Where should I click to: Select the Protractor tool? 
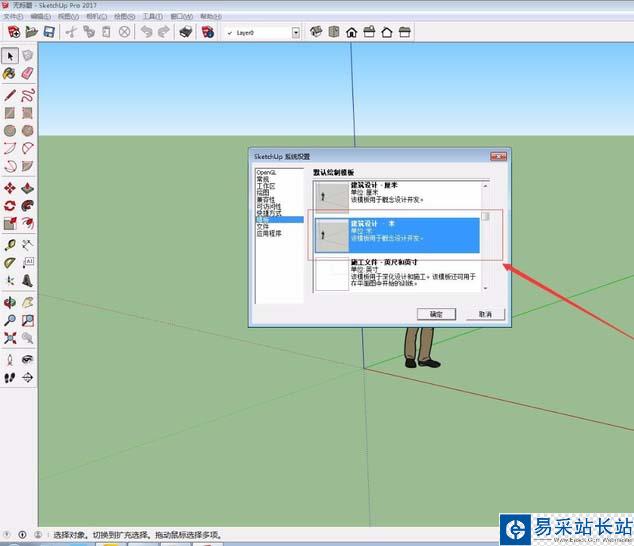tap(10, 263)
